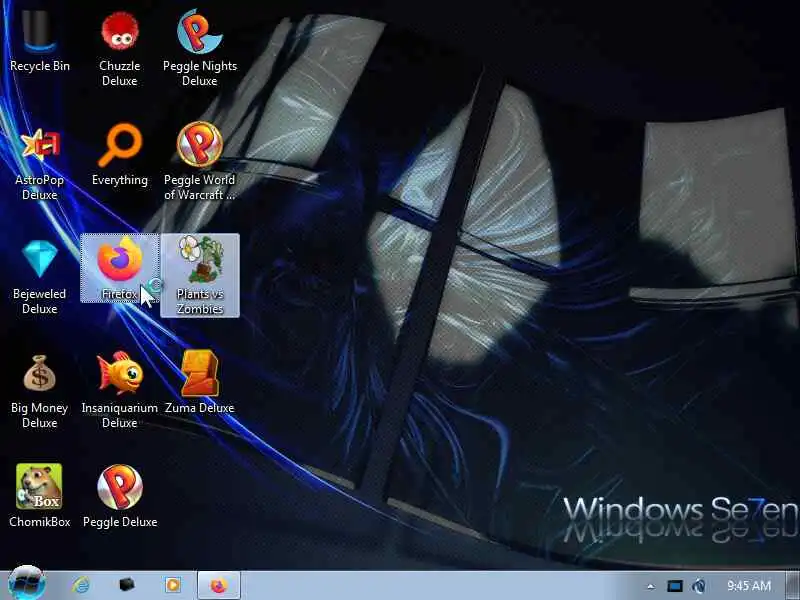Launch Internet Explorer from the taskbar
800x600 pixels.
tap(81, 585)
